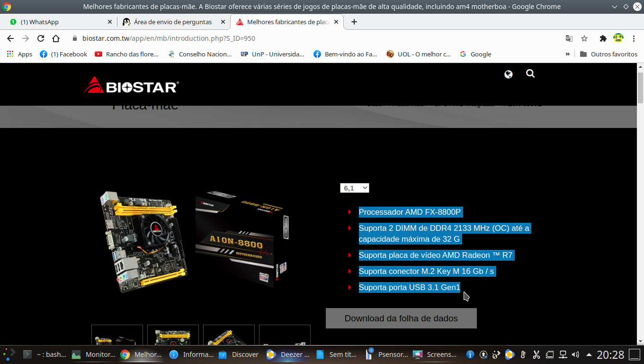Click the text Suporta conector M.2 Key M

pyautogui.click(x=427, y=271)
